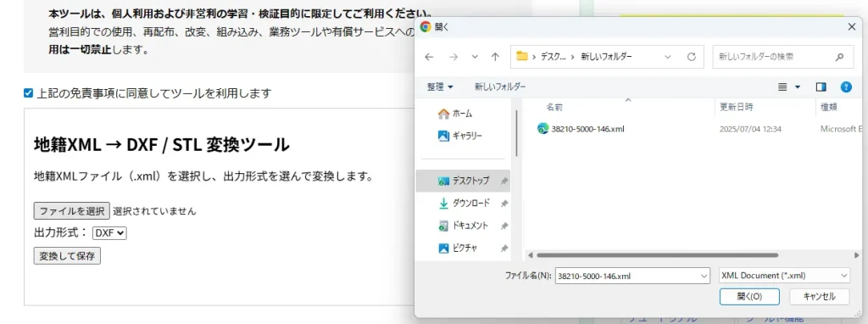Click the Chrome icon in dialog title
This screenshot has height=324, width=868.
coord(426,26)
